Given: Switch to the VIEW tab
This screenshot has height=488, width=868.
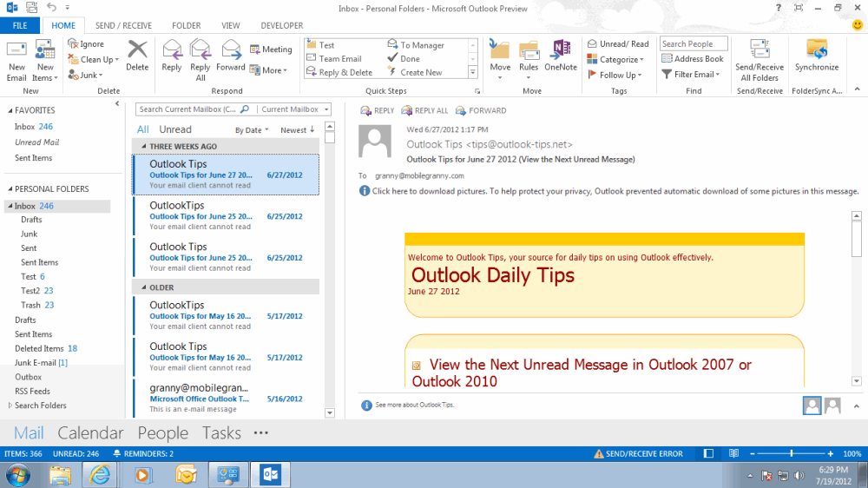Looking at the screenshot, I should pyautogui.click(x=230, y=25).
